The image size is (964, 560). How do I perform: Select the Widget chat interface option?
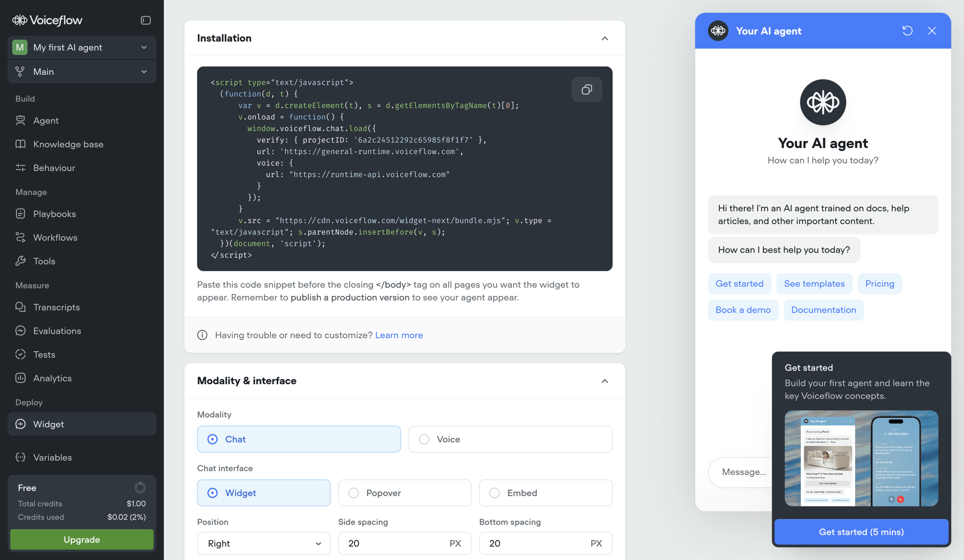point(263,493)
